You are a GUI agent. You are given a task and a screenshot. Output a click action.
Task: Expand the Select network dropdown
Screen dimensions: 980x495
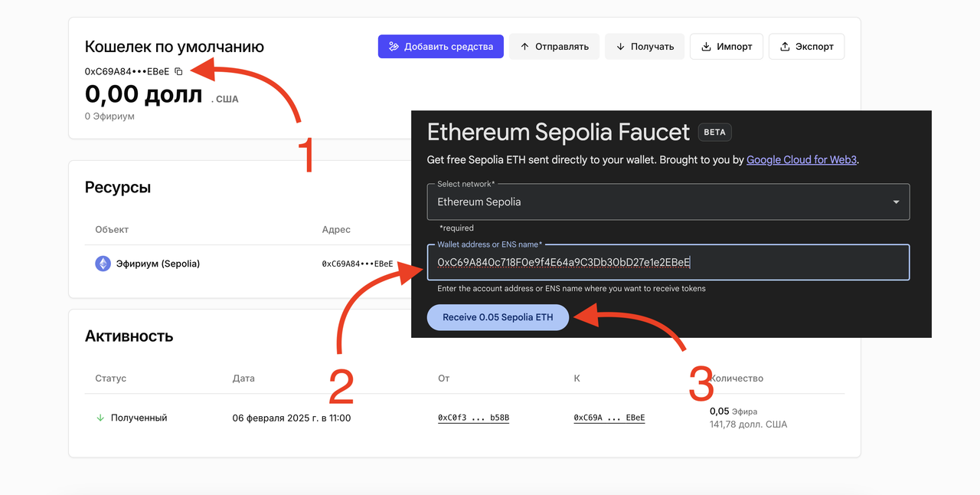[x=668, y=202]
